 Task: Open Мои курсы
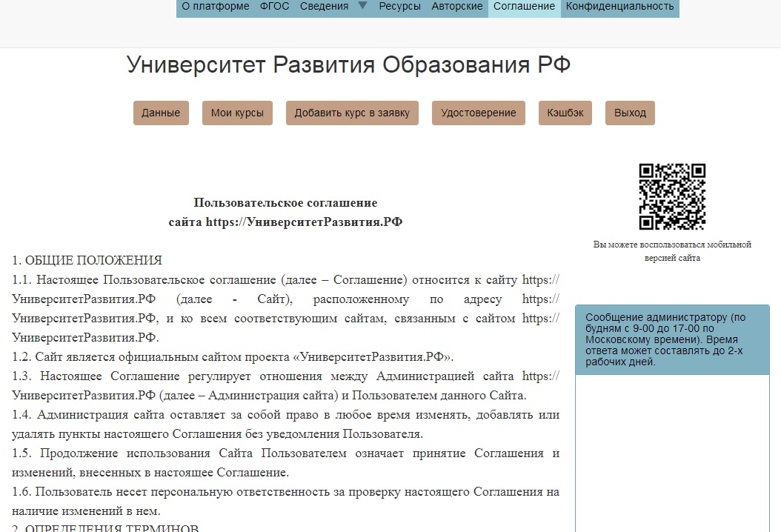[237, 113]
